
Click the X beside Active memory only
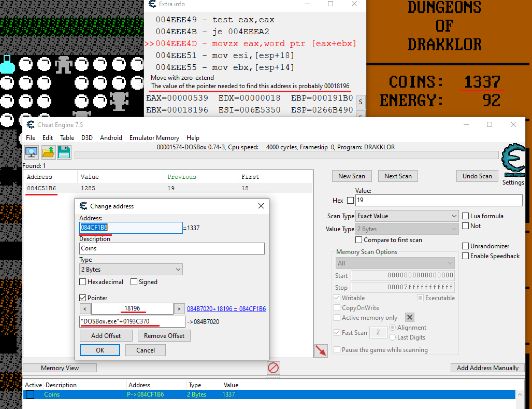(410, 317)
